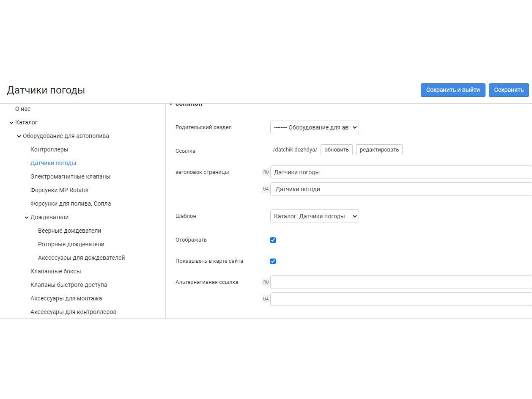Focus the UA Альтернативная ссылка field
Image resolution: width=532 pixels, height=399 pixels.
(401, 299)
